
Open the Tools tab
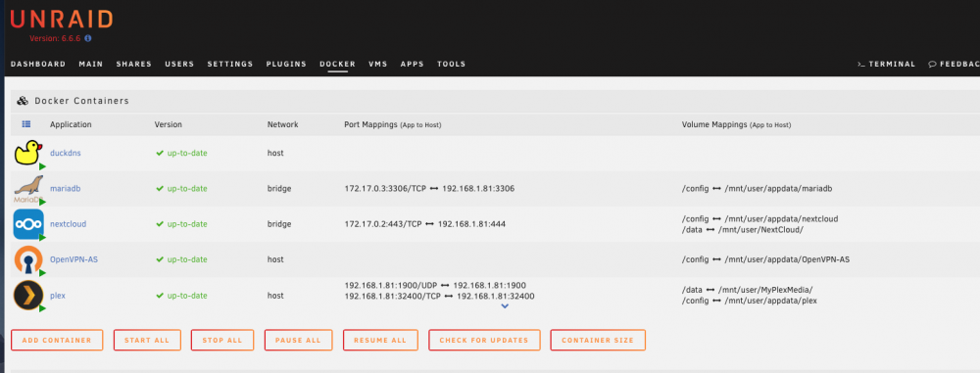tap(451, 64)
